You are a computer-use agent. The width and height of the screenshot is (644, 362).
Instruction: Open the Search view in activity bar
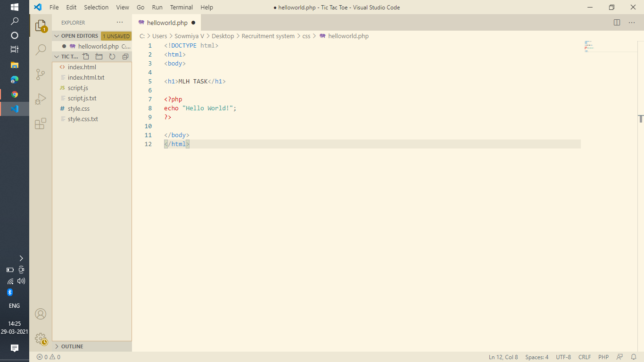(41, 49)
